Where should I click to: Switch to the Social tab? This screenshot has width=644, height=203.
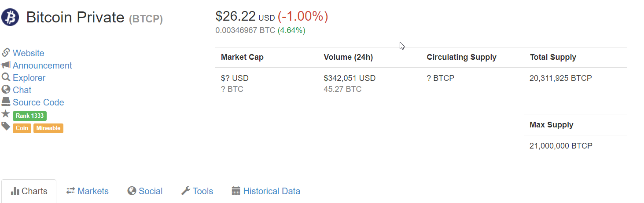click(x=145, y=191)
